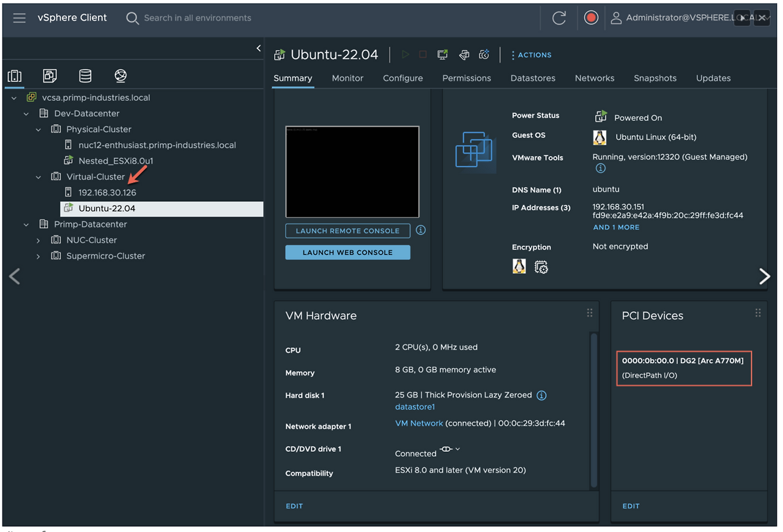Open the Storage inventory view
Image resolution: width=783 pixels, height=532 pixels.
point(85,76)
